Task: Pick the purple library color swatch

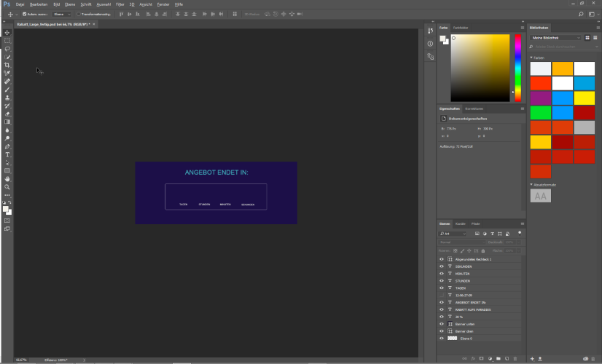Action: [541, 98]
